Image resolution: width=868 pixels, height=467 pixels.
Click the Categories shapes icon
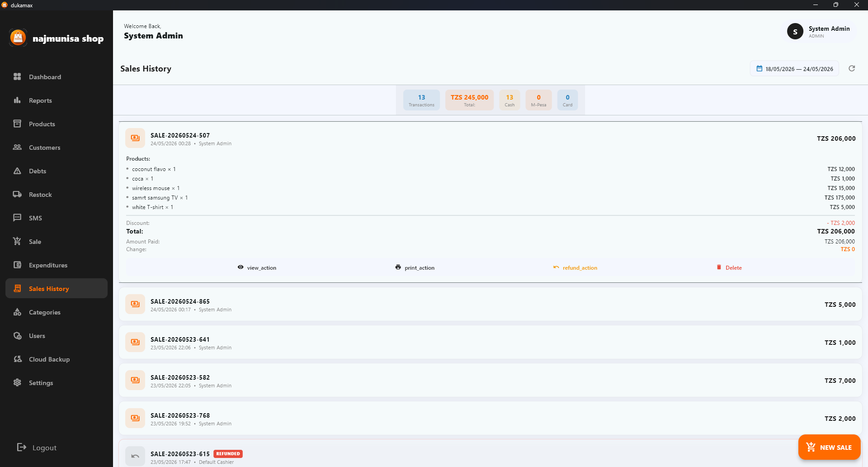(17, 312)
